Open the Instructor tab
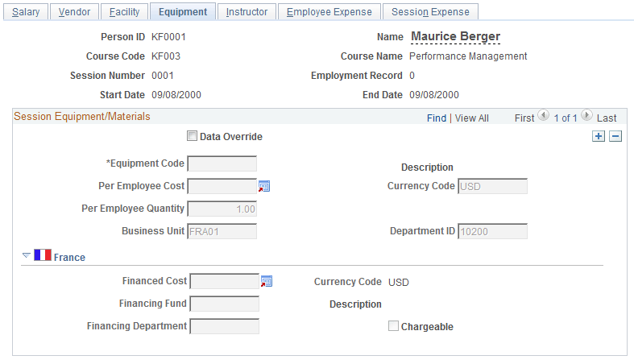Viewport: 634px width, 364px height. (x=247, y=12)
